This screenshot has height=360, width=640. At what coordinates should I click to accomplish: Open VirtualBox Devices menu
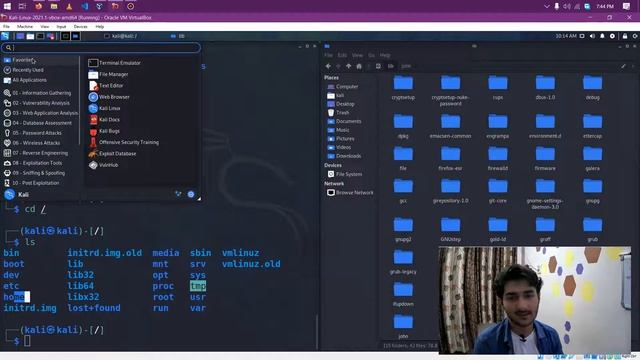tap(80, 27)
